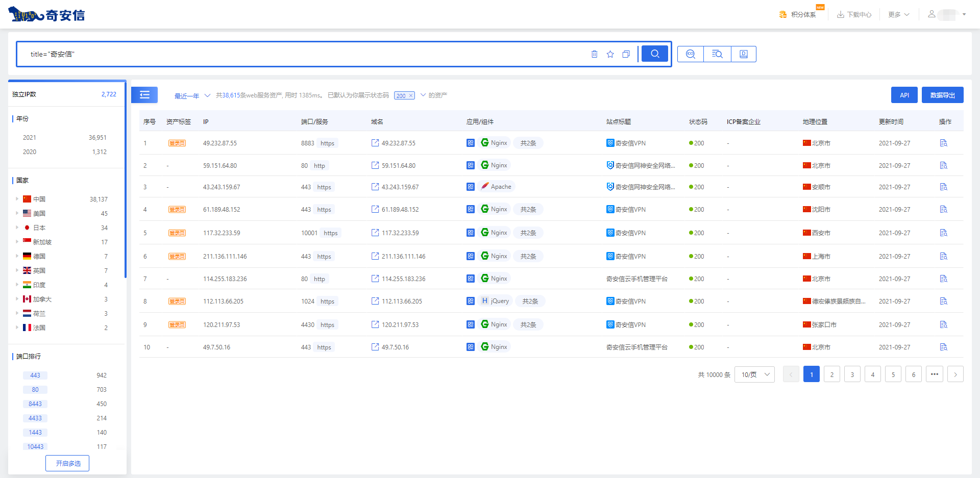980x478 pixels.
Task: Open the user avatar icon
Action: point(932,14)
